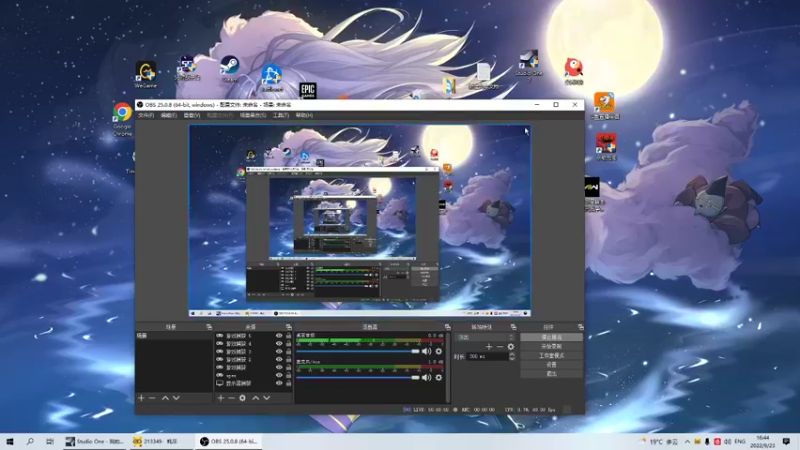This screenshot has width=800, height=450.
Task: Mute the Desktop Audio speaker icon
Action: (x=427, y=352)
